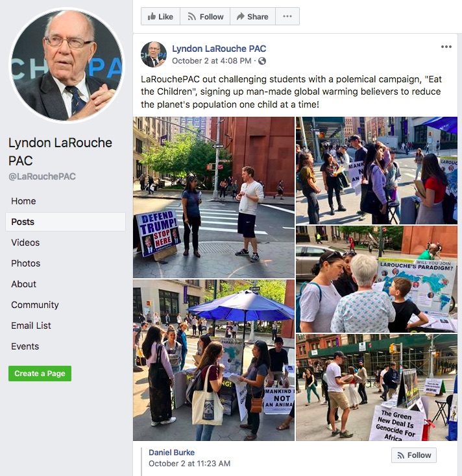Open the About section
This screenshot has width=462, height=476.
click(x=23, y=284)
